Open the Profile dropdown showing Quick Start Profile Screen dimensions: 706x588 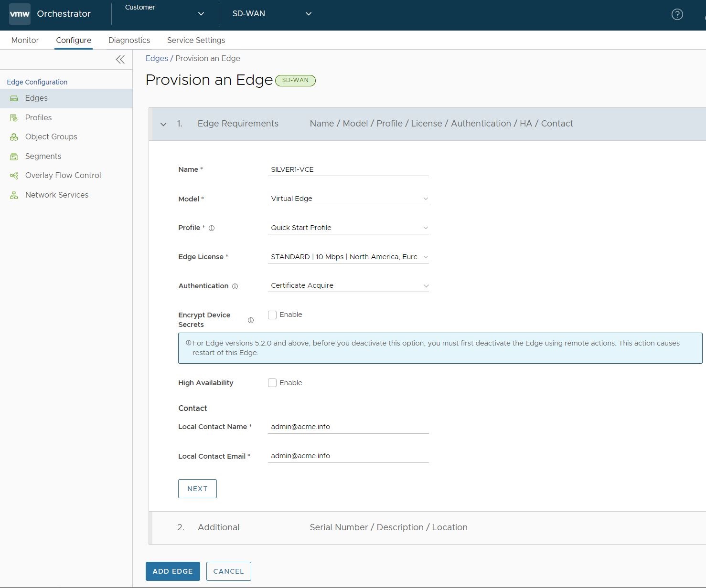click(348, 228)
